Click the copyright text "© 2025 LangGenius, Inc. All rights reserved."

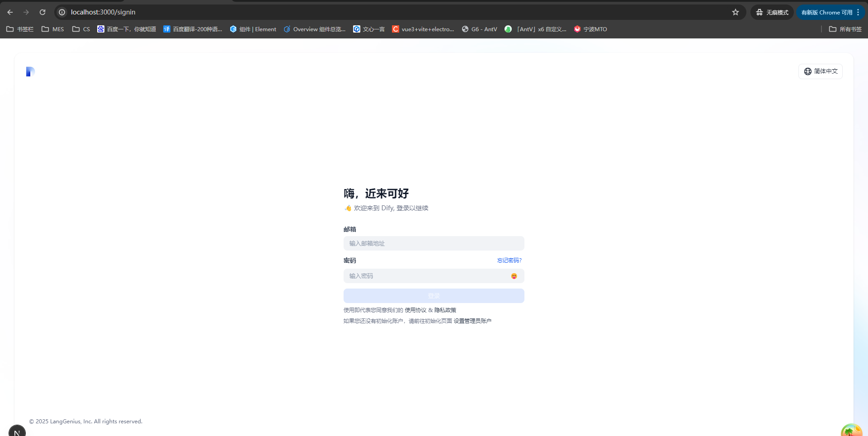click(86, 422)
